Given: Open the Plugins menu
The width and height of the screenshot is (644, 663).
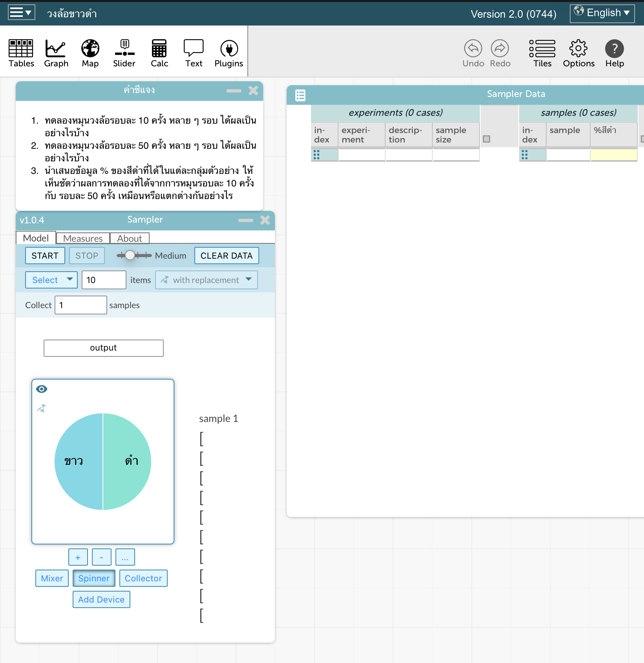Looking at the screenshot, I should 229,53.
